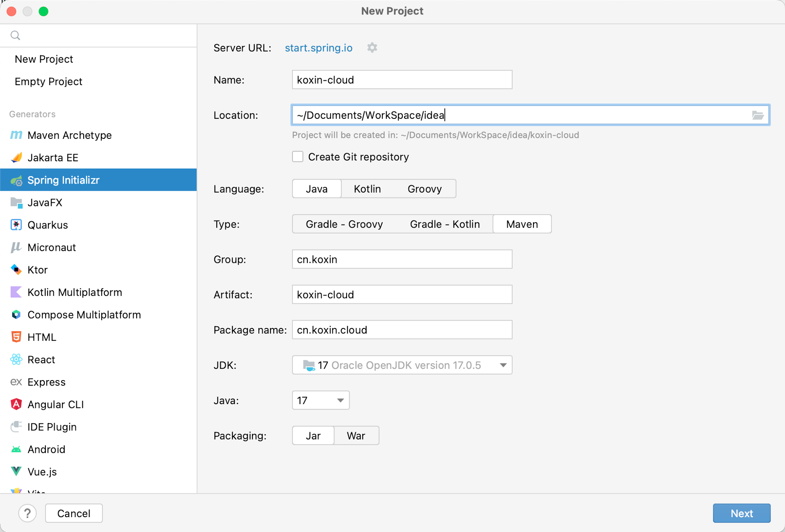This screenshot has width=785, height=532.
Task: Select Jar packaging
Action: (x=313, y=435)
